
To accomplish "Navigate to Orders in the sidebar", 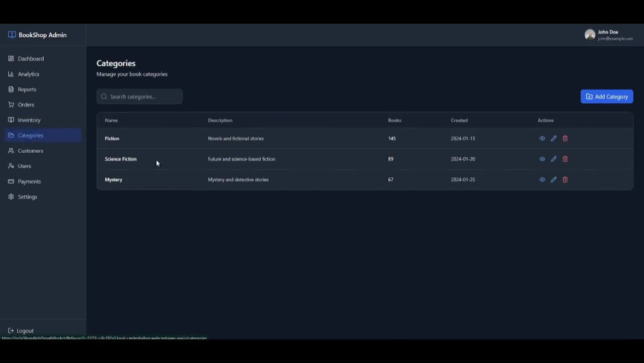I will tap(43, 104).
